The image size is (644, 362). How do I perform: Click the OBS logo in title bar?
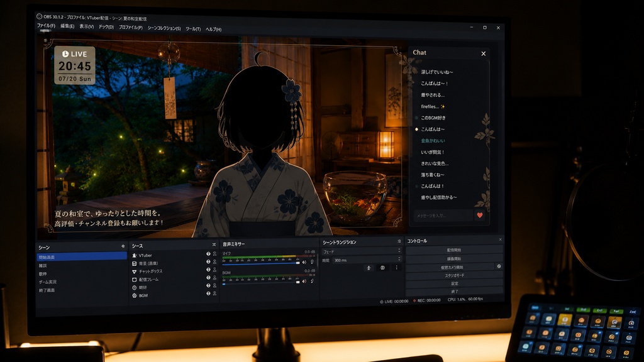click(x=39, y=16)
